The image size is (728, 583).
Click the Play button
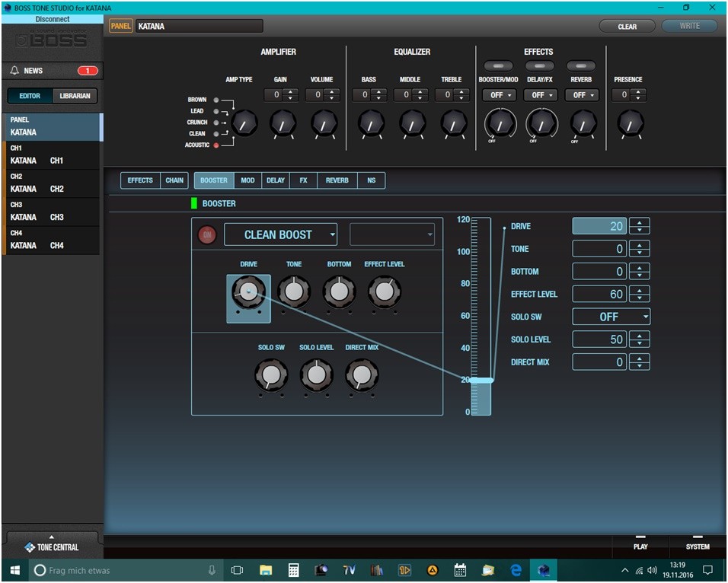click(640, 546)
